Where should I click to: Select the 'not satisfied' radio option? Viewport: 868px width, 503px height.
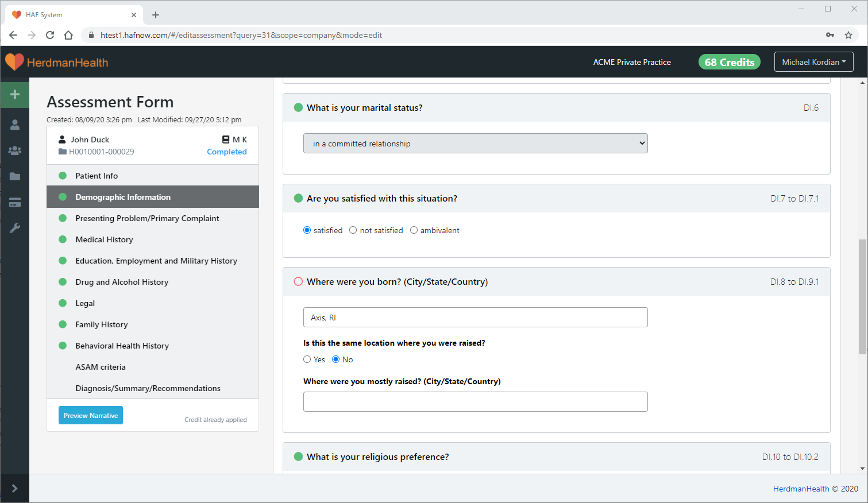coord(353,230)
